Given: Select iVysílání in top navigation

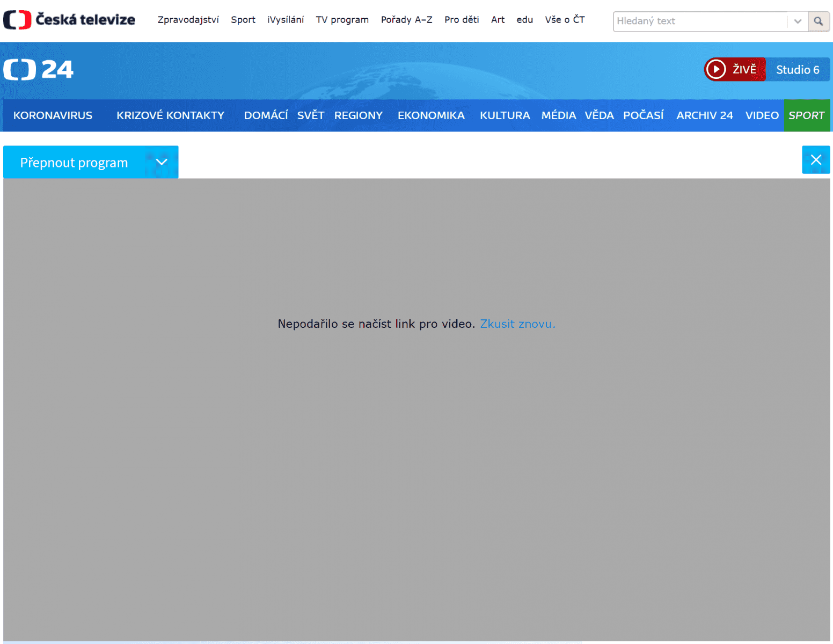Looking at the screenshot, I should (286, 20).
